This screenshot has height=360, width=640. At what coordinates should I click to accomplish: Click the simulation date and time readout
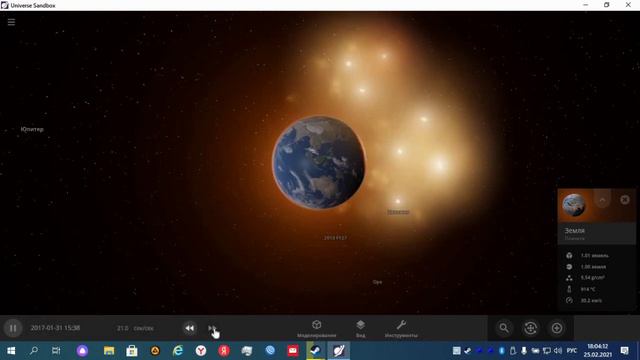pos(56,328)
